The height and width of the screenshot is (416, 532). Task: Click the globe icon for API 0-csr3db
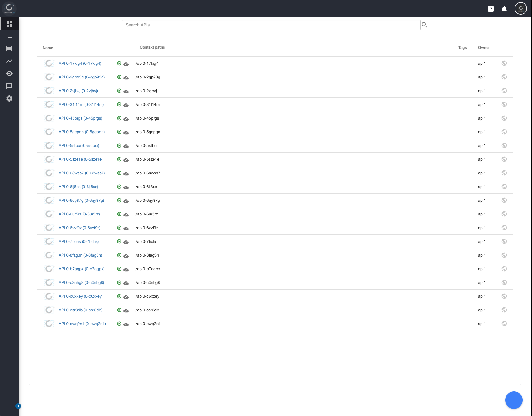tap(504, 310)
